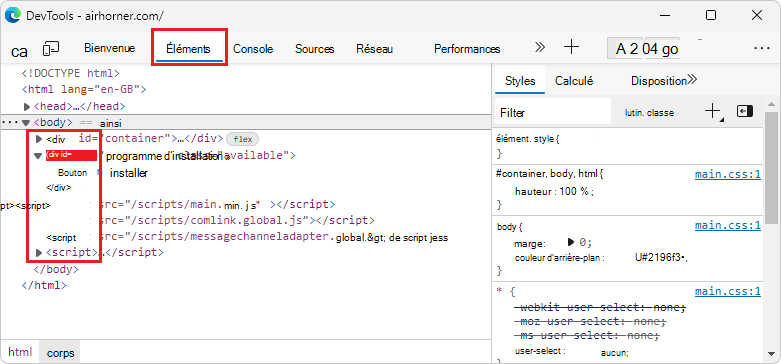
Task: Collapse the installer div node
Action: click(x=38, y=156)
